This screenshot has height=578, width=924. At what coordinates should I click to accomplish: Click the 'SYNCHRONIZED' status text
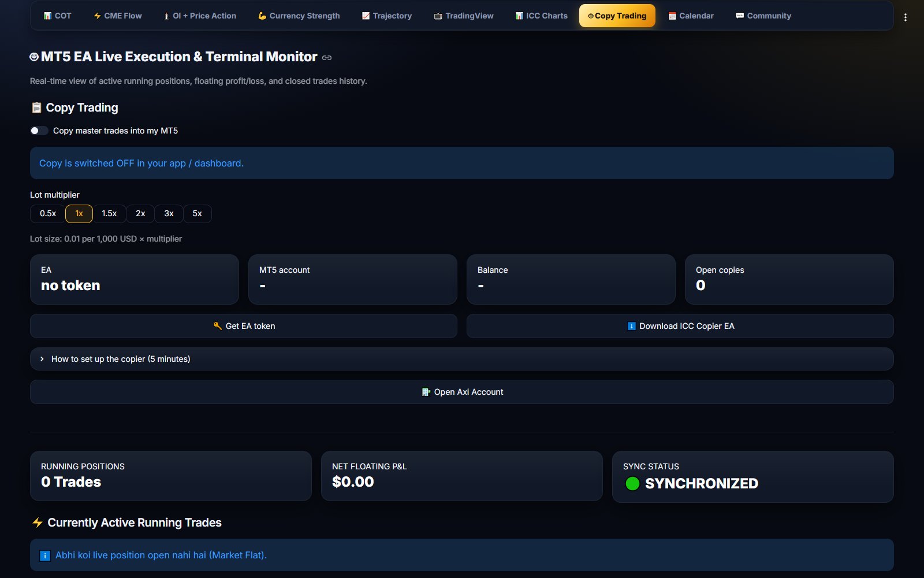[702, 483]
